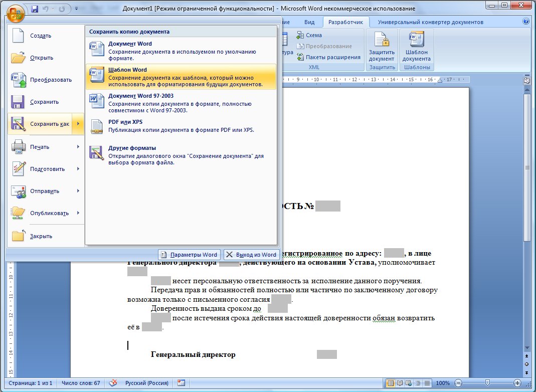The width and height of the screenshot is (536, 392).
Task: Click the macro recording icon in status bar
Action: click(181, 383)
